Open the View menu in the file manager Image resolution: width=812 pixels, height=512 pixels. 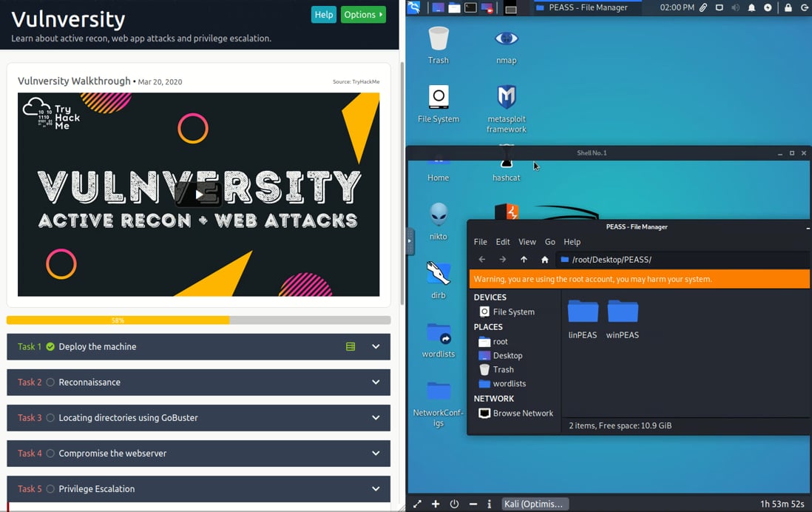pyautogui.click(x=527, y=242)
